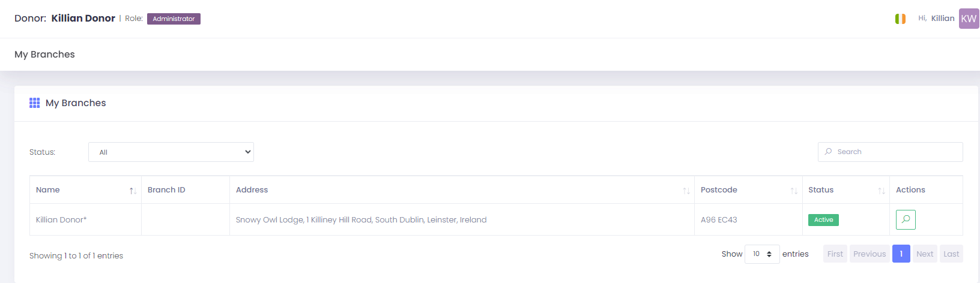Click the Active status badge
Viewport: 980px width, 283px height.
[823, 220]
